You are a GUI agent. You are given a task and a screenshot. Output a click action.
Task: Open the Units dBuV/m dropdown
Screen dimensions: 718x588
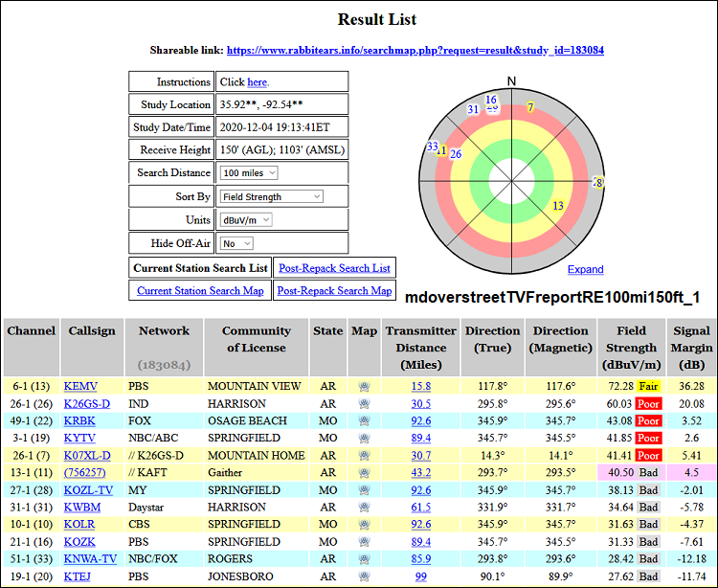pyautogui.click(x=246, y=219)
